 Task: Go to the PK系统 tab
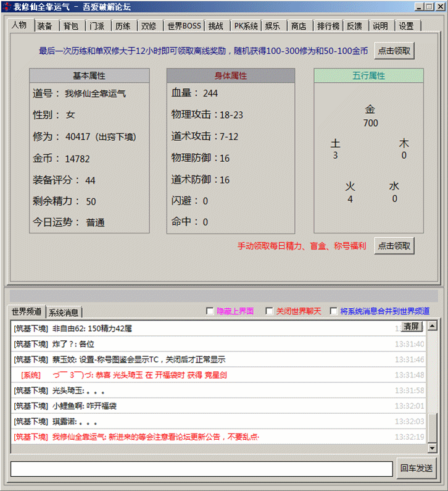[246, 26]
